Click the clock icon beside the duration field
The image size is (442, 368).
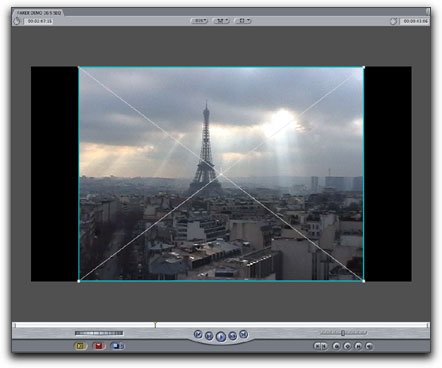pos(17,21)
